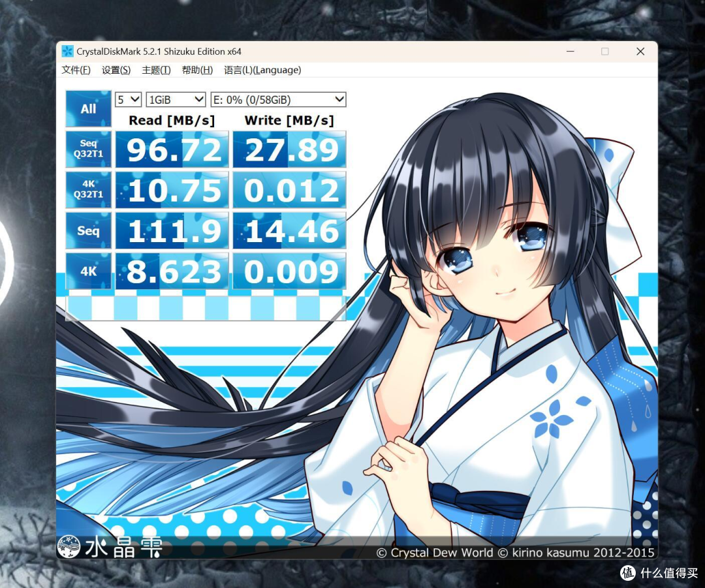Image resolution: width=705 pixels, height=588 pixels.
Task: Open the 文件(F) menu
Action: (x=76, y=70)
